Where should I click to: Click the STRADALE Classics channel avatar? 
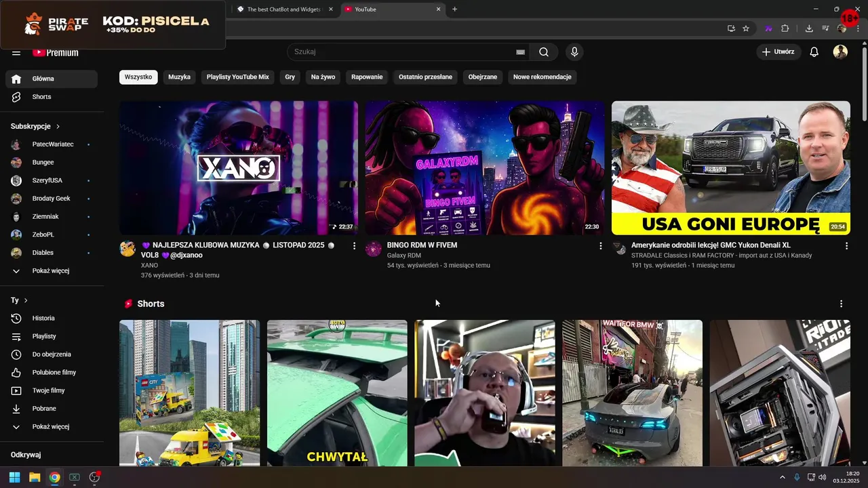[619, 249]
